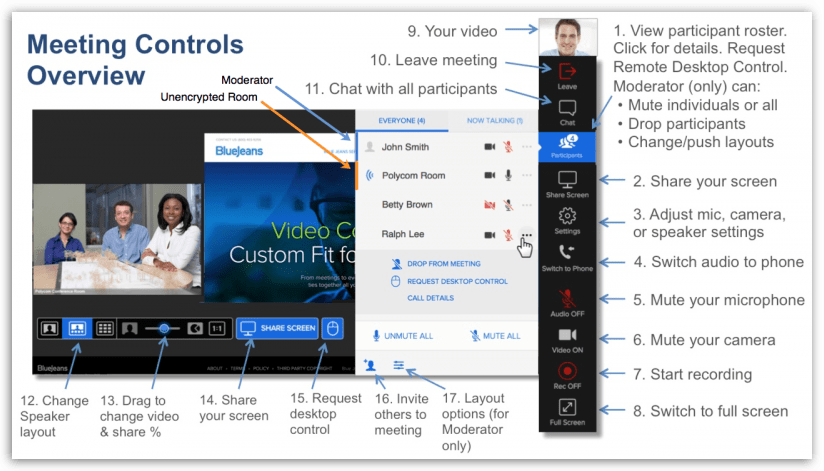
Task: Select the grid gallery layout icon
Action: pyautogui.click(x=105, y=329)
